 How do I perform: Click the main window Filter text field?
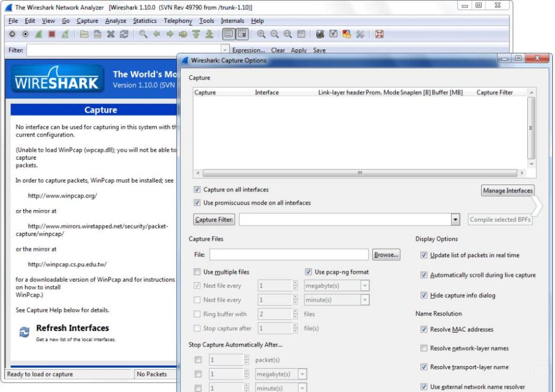[x=124, y=50]
